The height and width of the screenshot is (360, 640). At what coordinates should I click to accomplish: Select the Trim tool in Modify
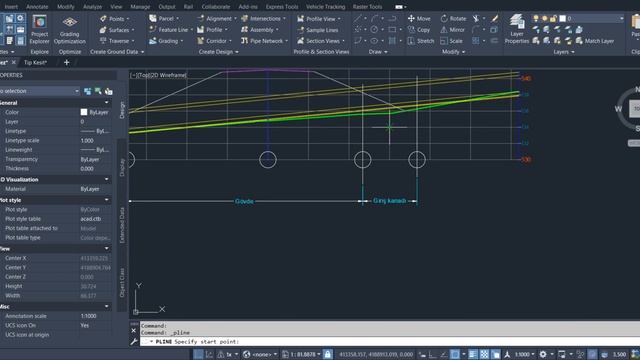point(476,18)
